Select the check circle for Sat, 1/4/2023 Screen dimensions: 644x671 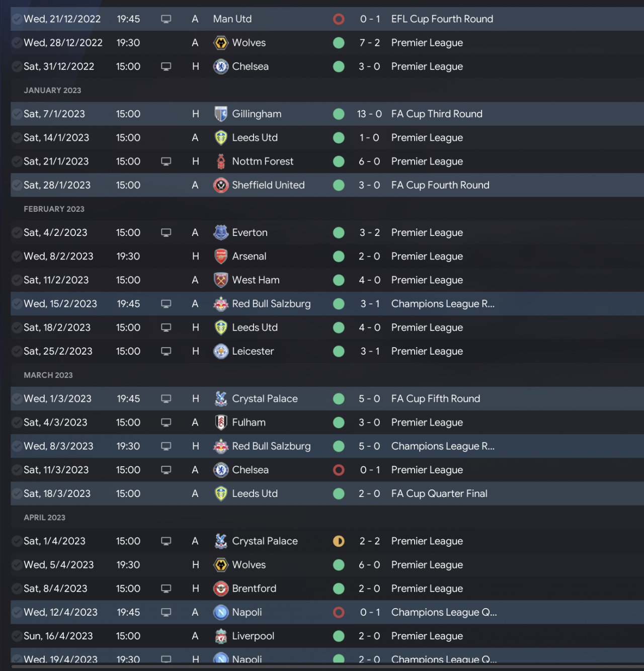pos(17,541)
